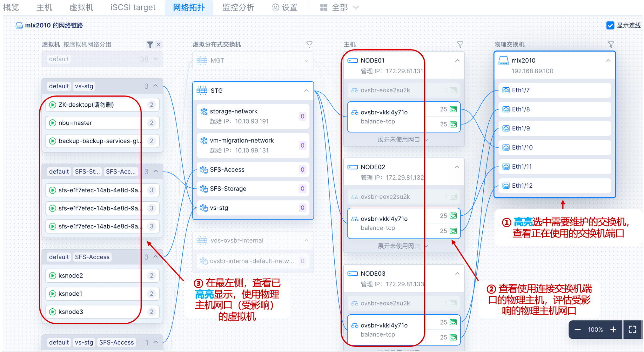The height and width of the screenshot is (352, 644).
Task: Click the zoom out minus icon
Action: tap(578, 329)
